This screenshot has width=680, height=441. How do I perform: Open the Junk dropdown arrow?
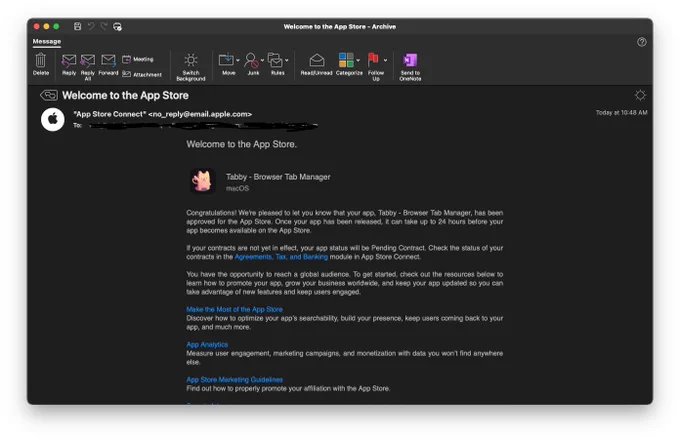pyautogui.click(x=262, y=60)
